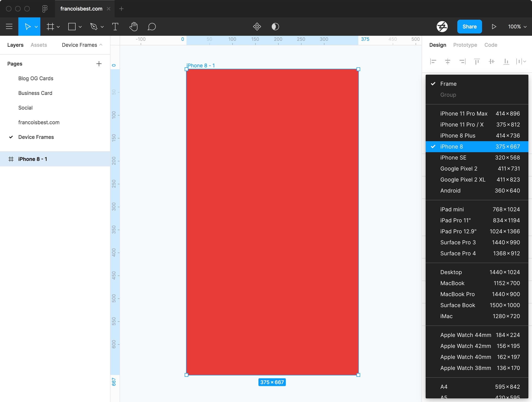
Task: Click the Present play button
Action: pos(494,26)
